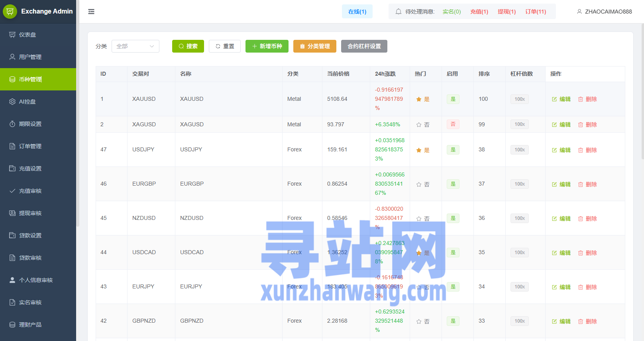Delete the USDCAD row
Screen dimensions: 644x341
coord(587,253)
